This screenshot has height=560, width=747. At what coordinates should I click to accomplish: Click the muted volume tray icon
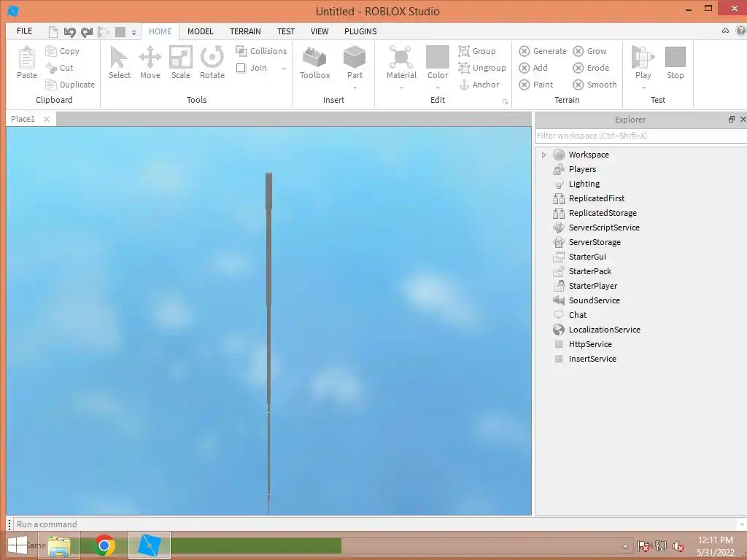[x=678, y=546]
